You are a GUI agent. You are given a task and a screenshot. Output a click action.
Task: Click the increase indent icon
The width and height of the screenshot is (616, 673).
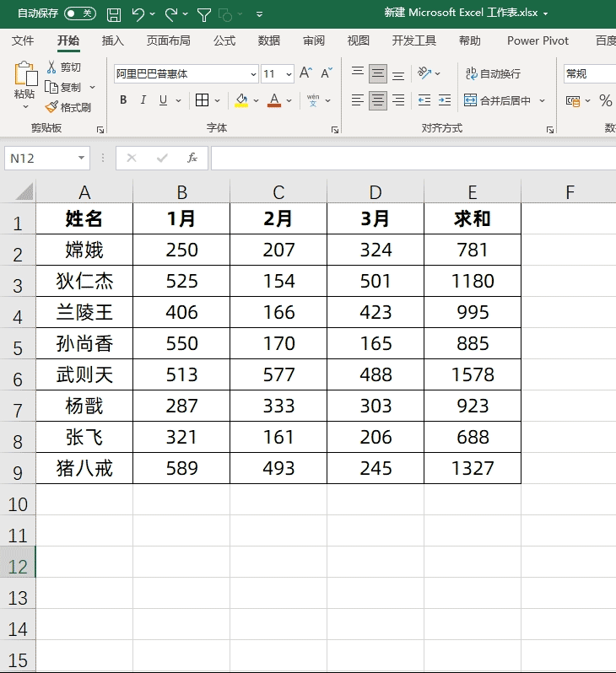[445, 100]
